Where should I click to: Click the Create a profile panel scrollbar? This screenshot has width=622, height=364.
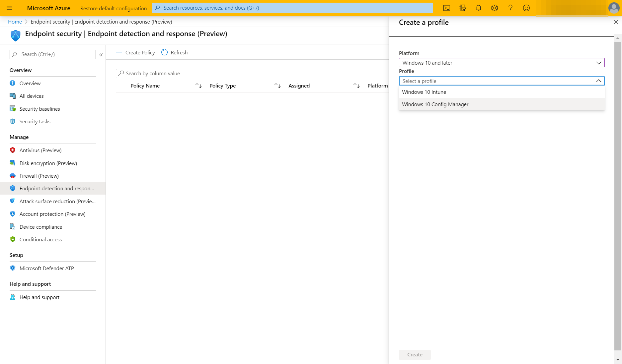[x=618, y=196]
